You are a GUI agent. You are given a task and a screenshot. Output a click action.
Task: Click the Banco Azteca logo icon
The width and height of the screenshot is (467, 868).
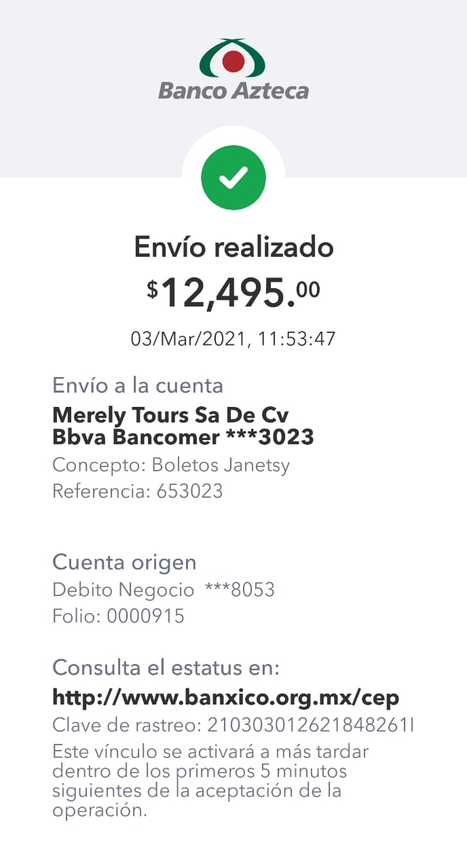233,58
